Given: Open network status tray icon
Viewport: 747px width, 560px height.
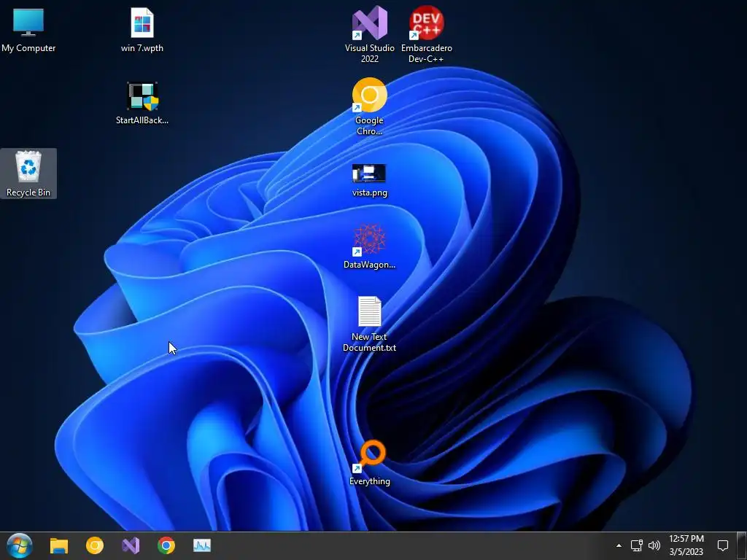Looking at the screenshot, I should click(637, 545).
